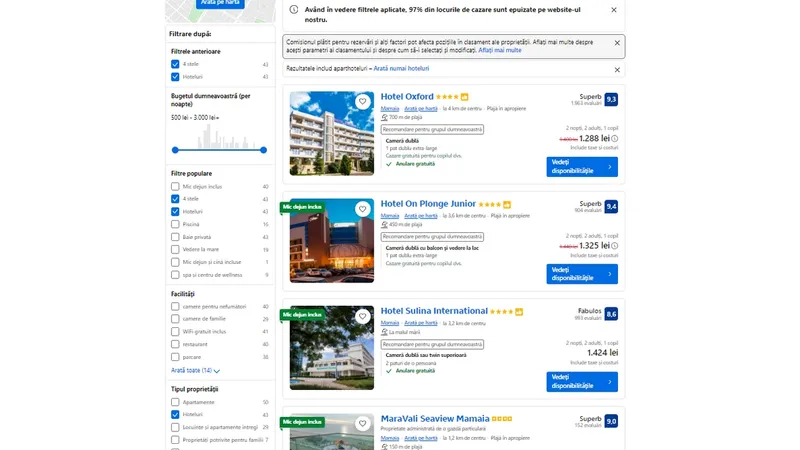Click the preferred badge beside Hotel Sulina International

[x=519, y=312]
